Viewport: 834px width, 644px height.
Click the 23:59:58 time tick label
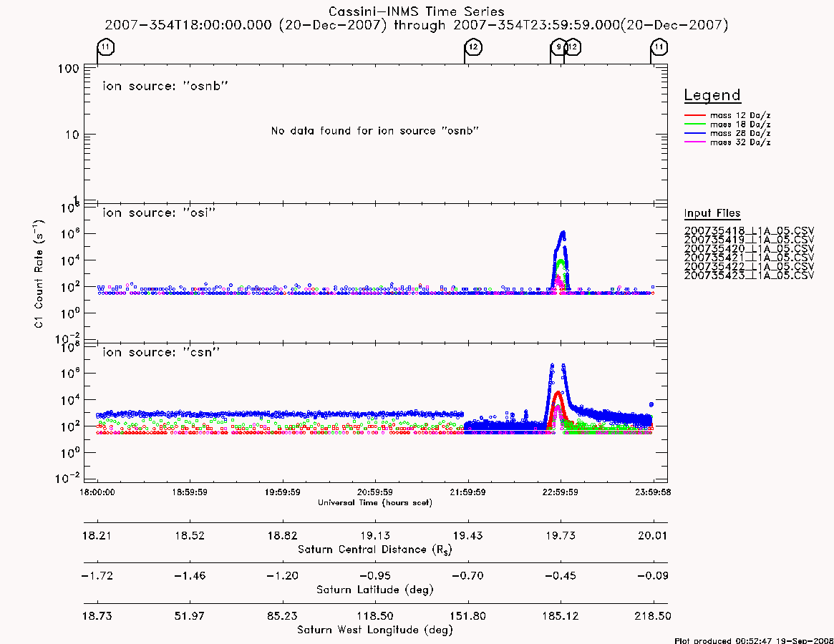653,492
